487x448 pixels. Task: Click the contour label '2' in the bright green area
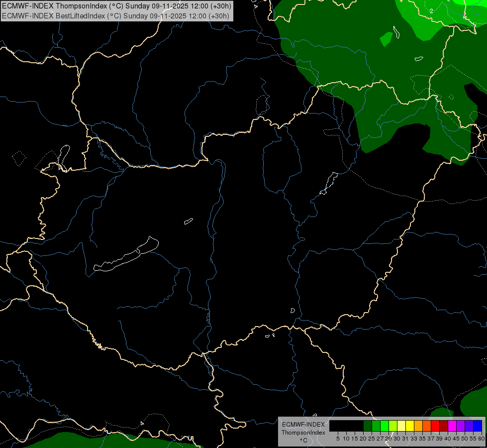pyautogui.click(x=431, y=11)
